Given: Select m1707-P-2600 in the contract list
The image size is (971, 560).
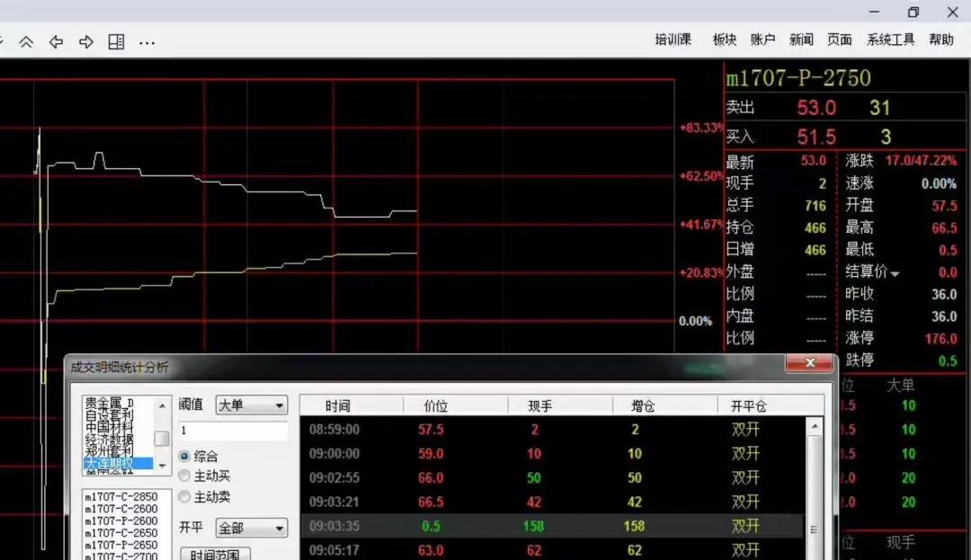Looking at the screenshot, I should point(120,520).
